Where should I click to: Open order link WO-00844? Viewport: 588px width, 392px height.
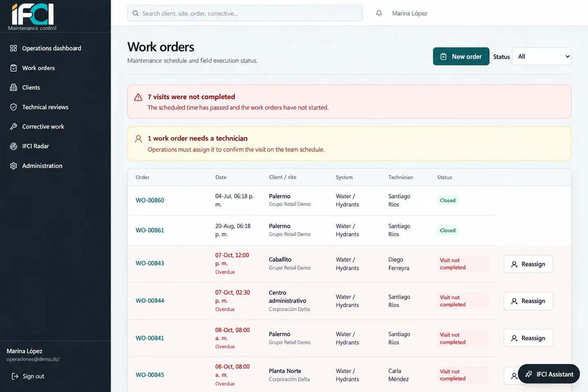150,301
